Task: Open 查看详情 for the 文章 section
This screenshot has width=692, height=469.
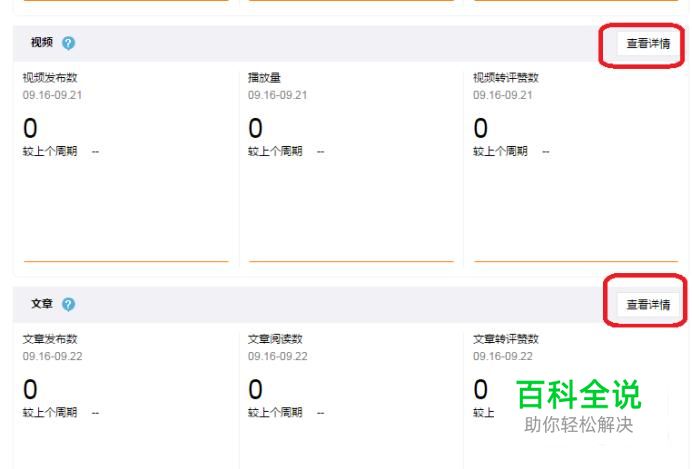Action: 648,304
